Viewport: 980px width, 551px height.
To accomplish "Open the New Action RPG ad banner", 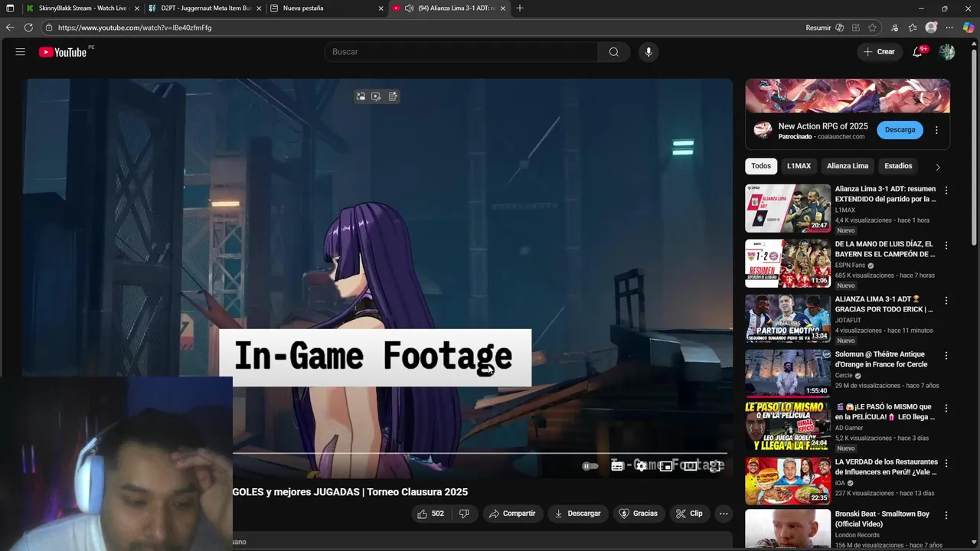I will 848,96.
